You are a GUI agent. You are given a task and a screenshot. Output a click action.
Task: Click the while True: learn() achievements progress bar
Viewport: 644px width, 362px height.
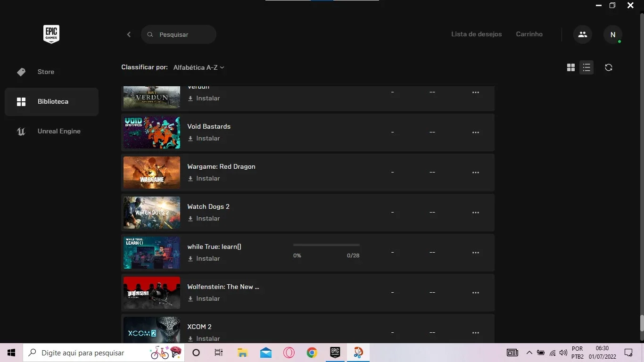pyautogui.click(x=326, y=245)
